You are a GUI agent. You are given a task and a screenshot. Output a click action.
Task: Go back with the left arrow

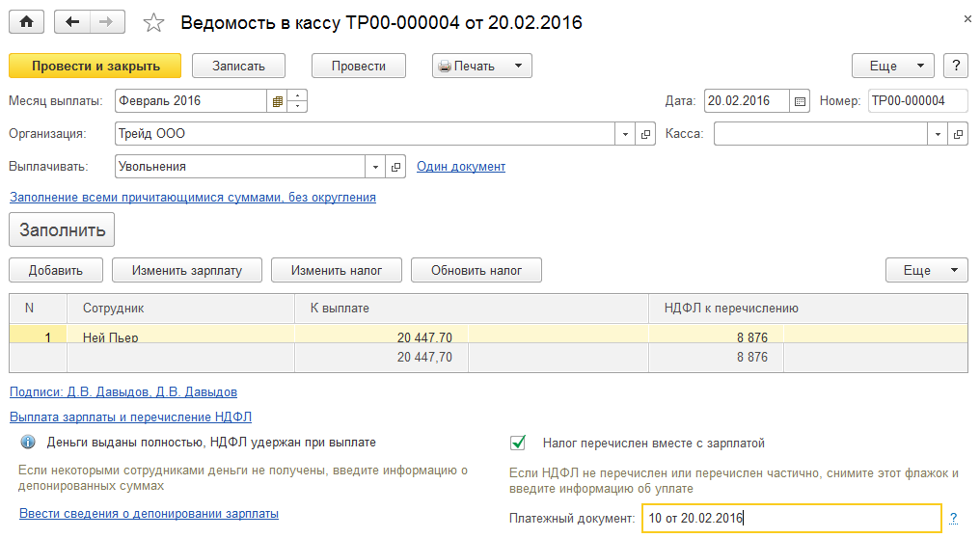click(72, 21)
